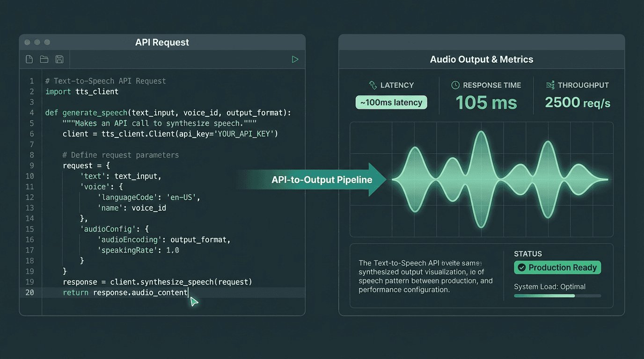Click the import tts_client line
Viewport: 644px width, 359px height.
[x=82, y=92]
